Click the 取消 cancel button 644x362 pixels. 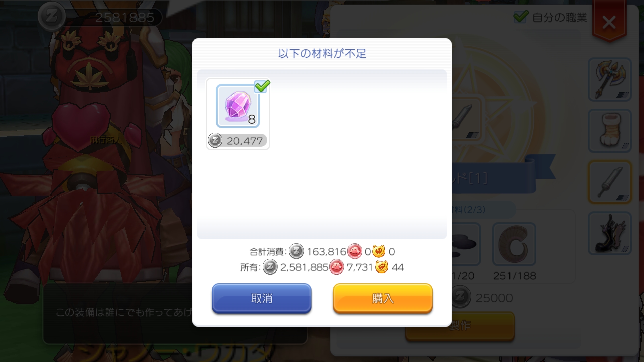coord(262,298)
